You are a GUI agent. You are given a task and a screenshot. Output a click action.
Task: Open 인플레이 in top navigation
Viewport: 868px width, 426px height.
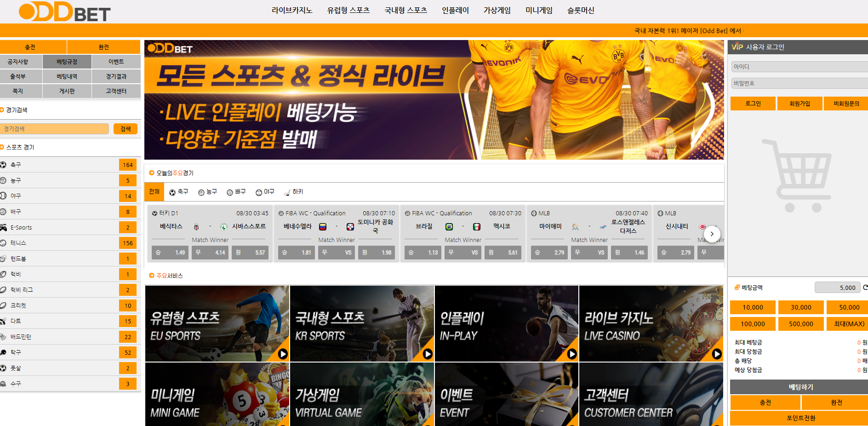[455, 11]
